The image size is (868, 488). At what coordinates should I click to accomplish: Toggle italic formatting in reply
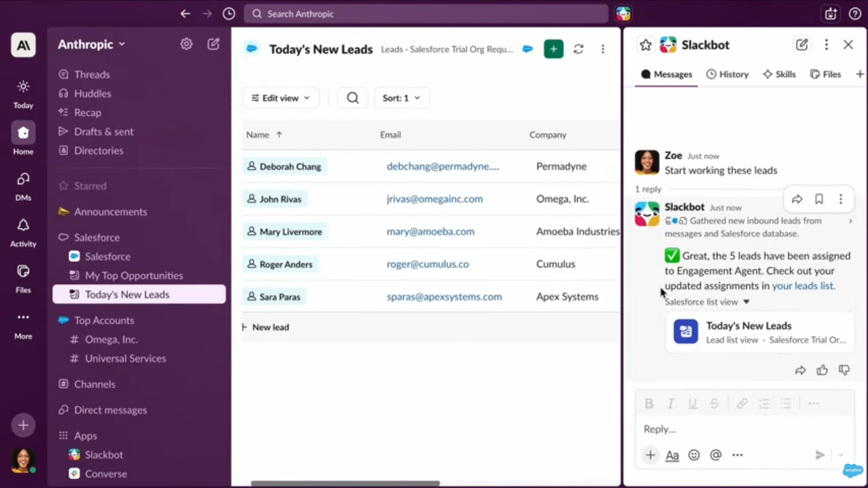click(x=671, y=403)
